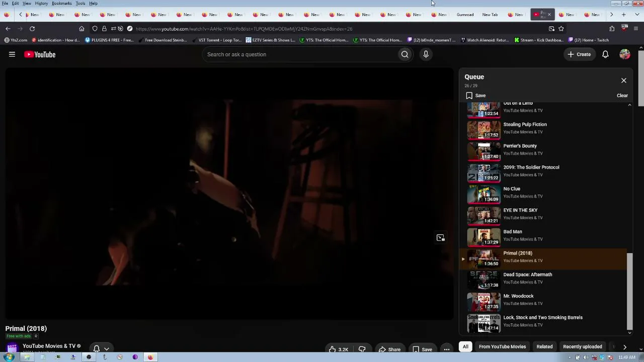List all tabs dropdown
The image size is (644, 362).
636,15
